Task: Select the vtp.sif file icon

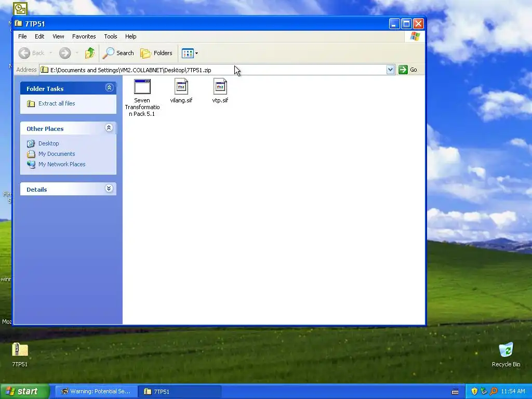Action: tap(220, 86)
